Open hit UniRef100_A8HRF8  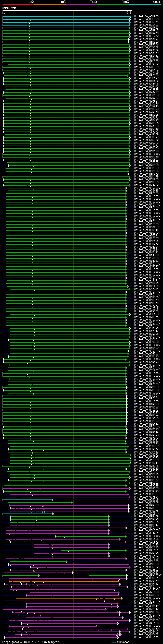(x=146, y=17)
